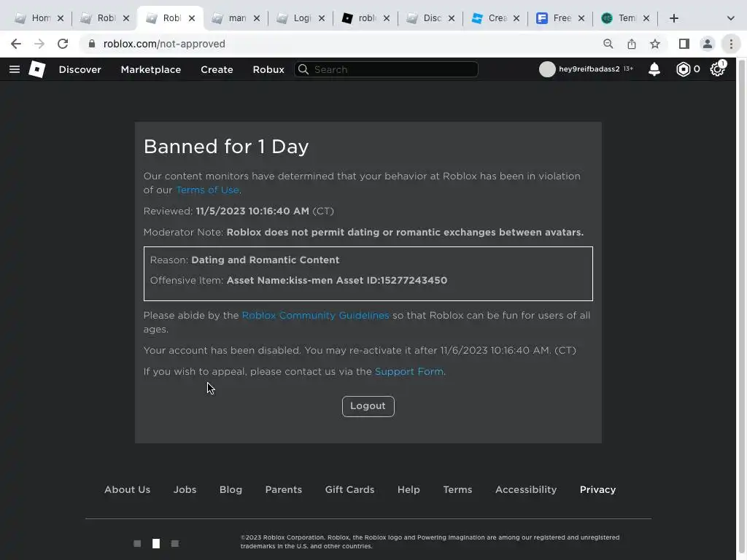Image resolution: width=747 pixels, height=560 pixels.
Task: Click the Logout button
Action: coord(368,406)
